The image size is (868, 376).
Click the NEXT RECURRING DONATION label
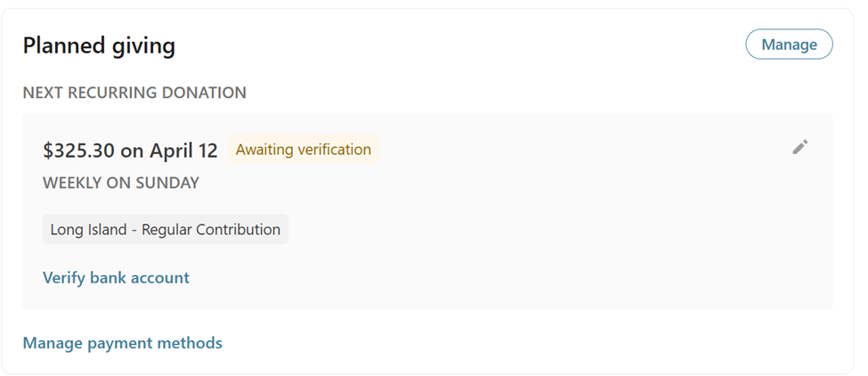[x=134, y=93]
